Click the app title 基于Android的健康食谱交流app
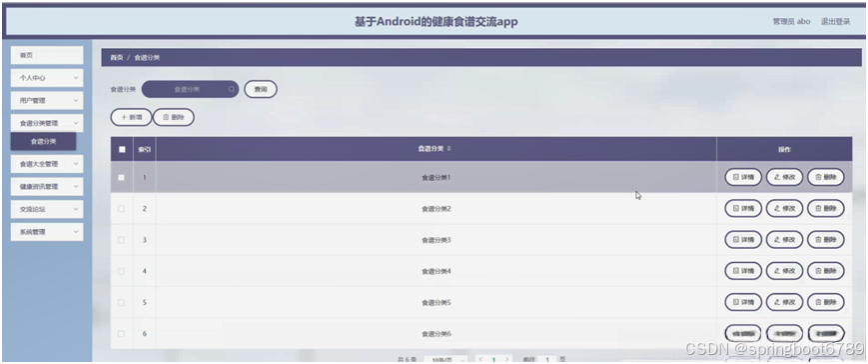Viewport: 868px width, 364px height. click(x=436, y=22)
